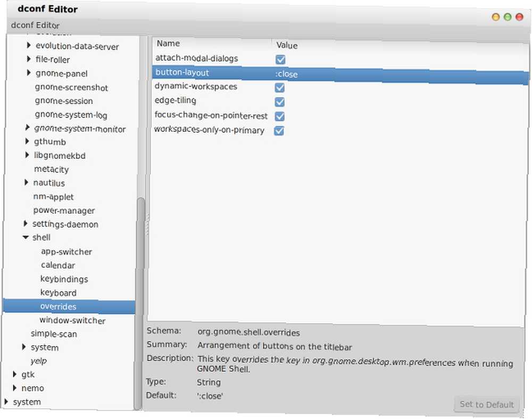Click the dconf Editor menu label

[x=35, y=25]
